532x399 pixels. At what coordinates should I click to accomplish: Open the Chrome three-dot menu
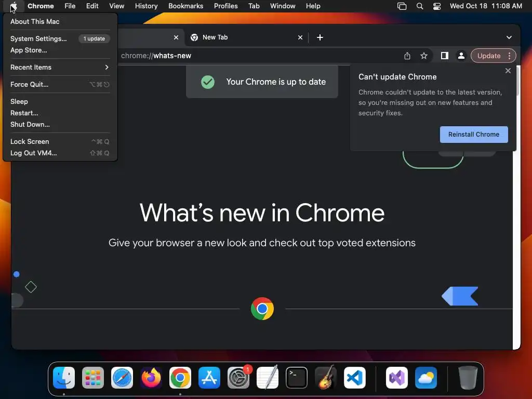(x=509, y=56)
